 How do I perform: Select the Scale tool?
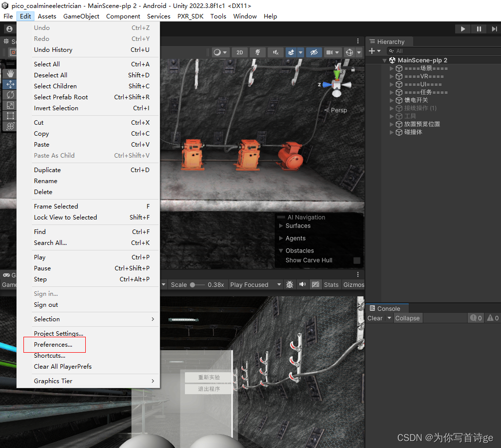(10, 106)
